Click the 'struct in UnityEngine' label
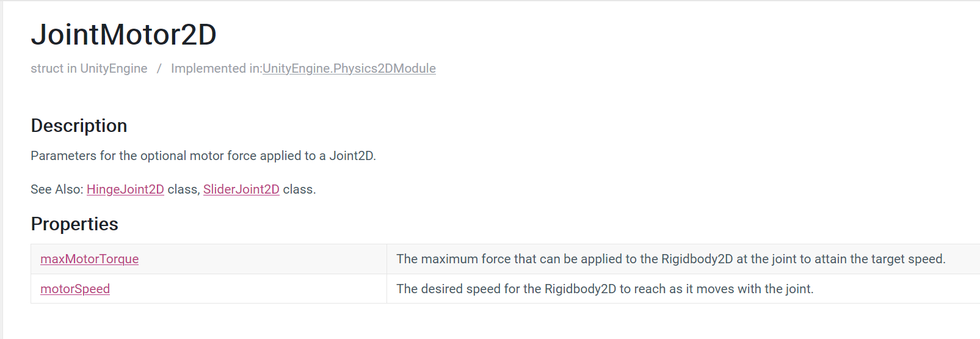 click(x=89, y=68)
